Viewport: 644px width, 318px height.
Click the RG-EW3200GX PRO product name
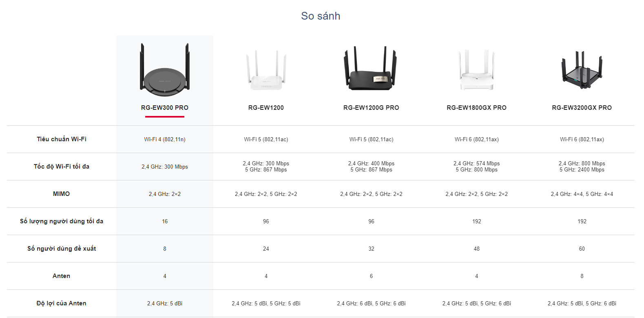[x=582, y=108]
